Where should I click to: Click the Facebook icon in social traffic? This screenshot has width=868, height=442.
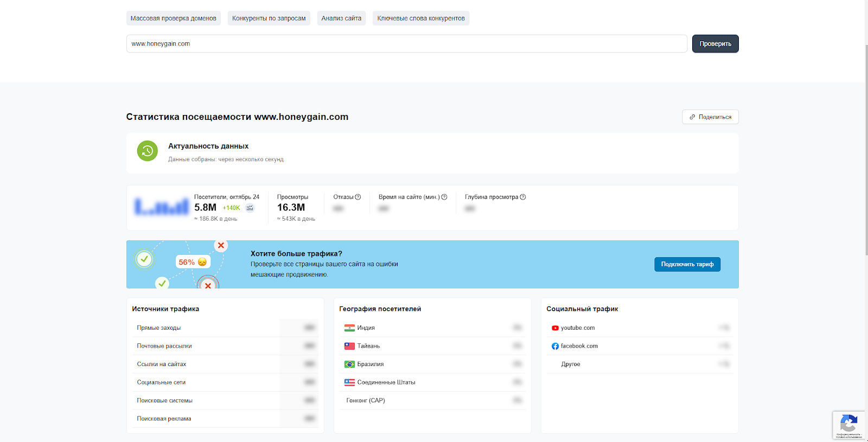coord(555,346)
